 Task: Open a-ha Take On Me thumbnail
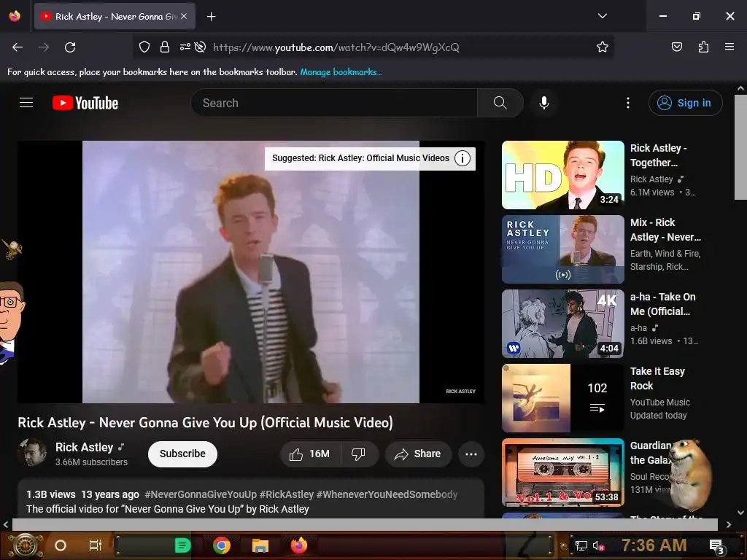pyautogui.click(x=563, y=323)
